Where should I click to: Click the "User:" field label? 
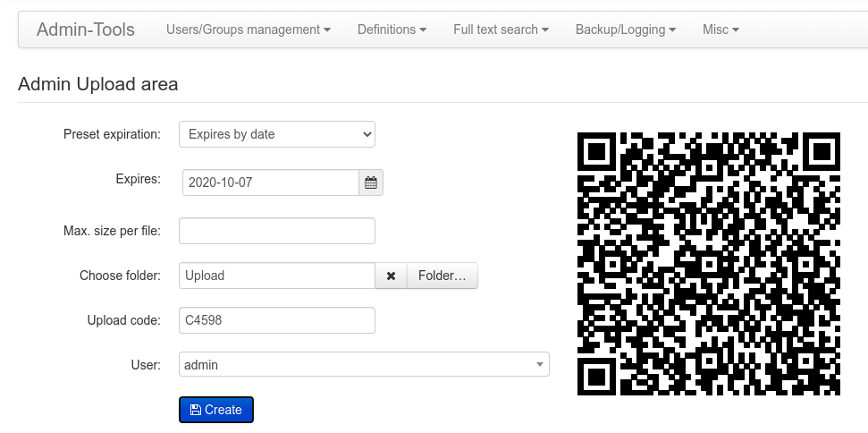coord(145,365)
